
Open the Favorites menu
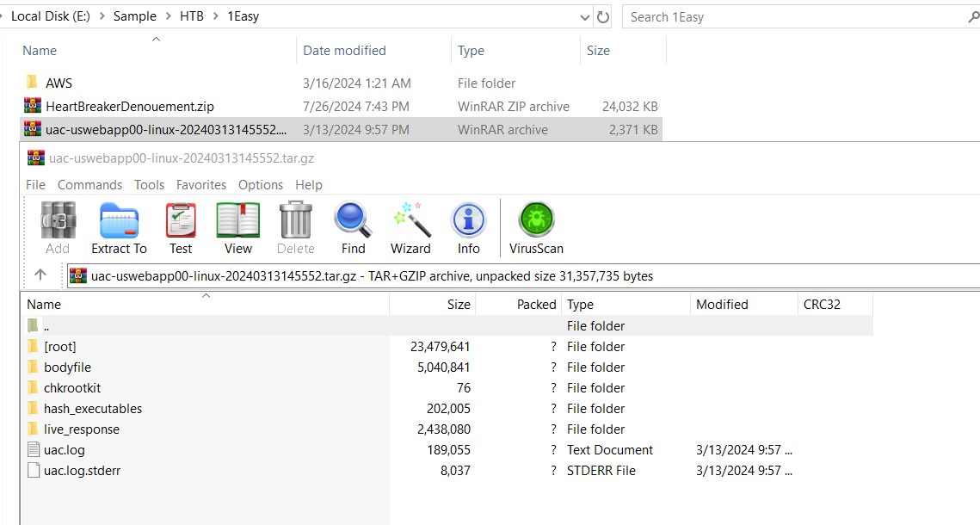click(x=200, y=185)
